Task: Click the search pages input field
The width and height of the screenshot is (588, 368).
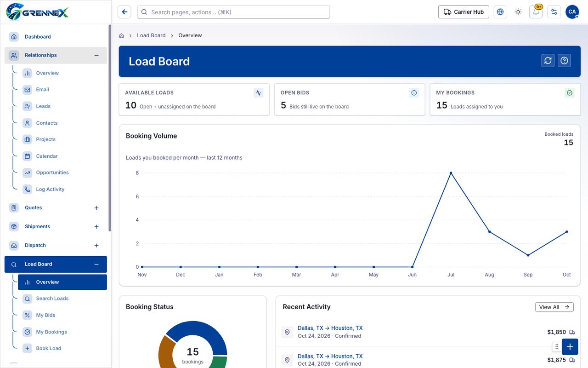Action: click(233, 12)
